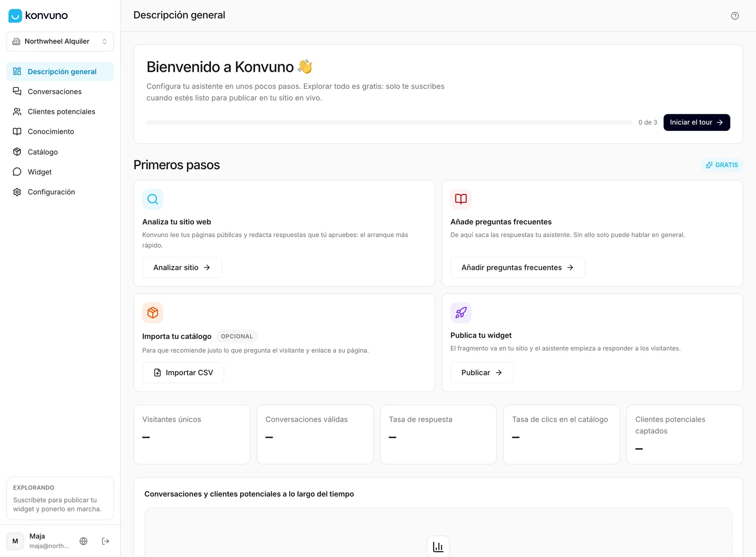Go to Clientes potenciales
Viewport: 756px width, 557px height.
coord(60,112)
